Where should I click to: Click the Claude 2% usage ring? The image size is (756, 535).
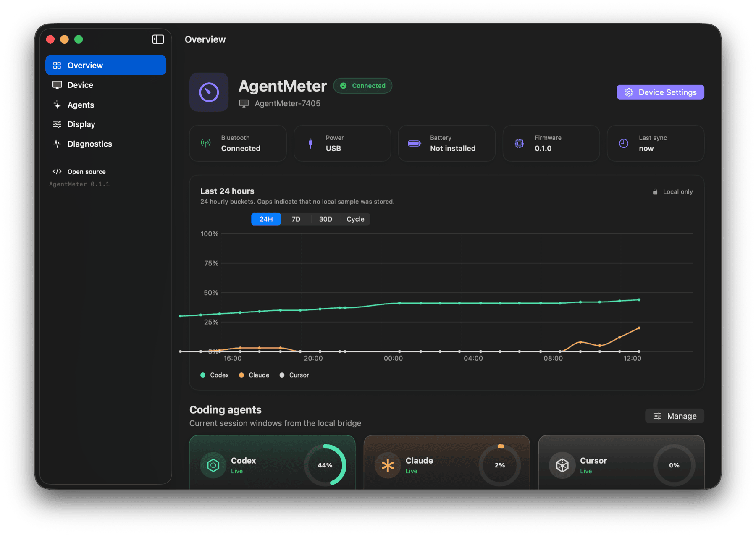500,465
